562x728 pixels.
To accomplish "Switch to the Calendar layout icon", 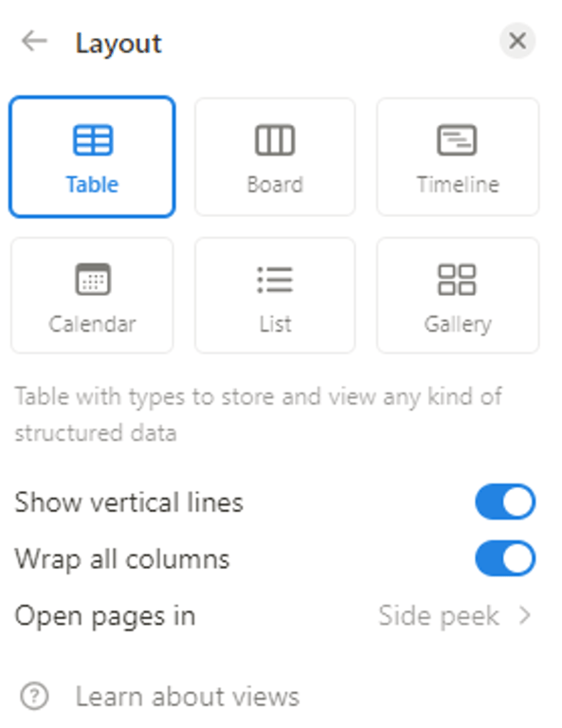I will pos(93,279).
